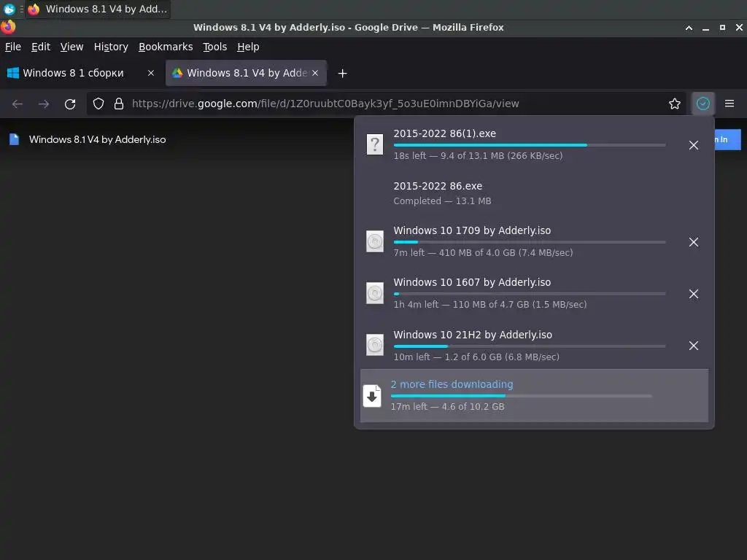Open the tracking protection shield icon
Image resolution: width=747 pixels, height=560 pixels.
tap(98, 104)
